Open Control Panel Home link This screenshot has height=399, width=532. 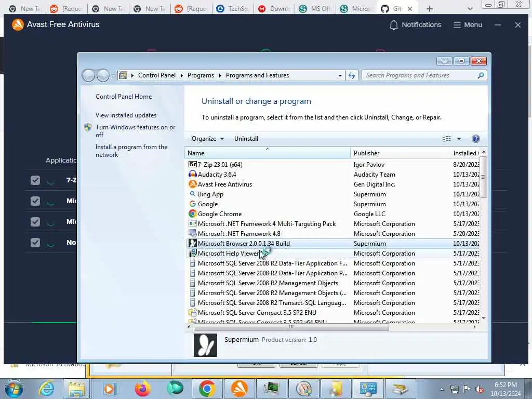(124, 96)
